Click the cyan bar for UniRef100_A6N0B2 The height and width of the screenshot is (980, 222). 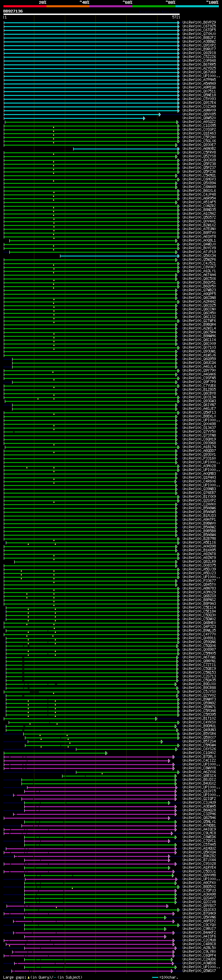coord(126,149)
